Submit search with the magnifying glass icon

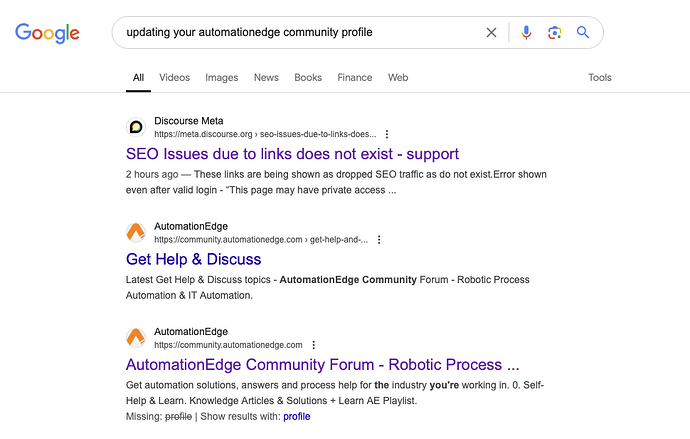583,32
